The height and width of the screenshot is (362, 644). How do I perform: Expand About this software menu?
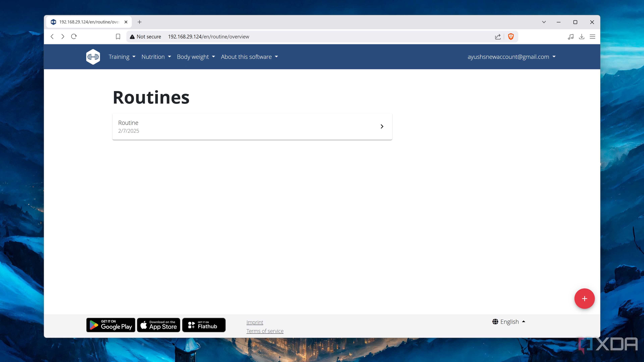(x=249, y=57)
